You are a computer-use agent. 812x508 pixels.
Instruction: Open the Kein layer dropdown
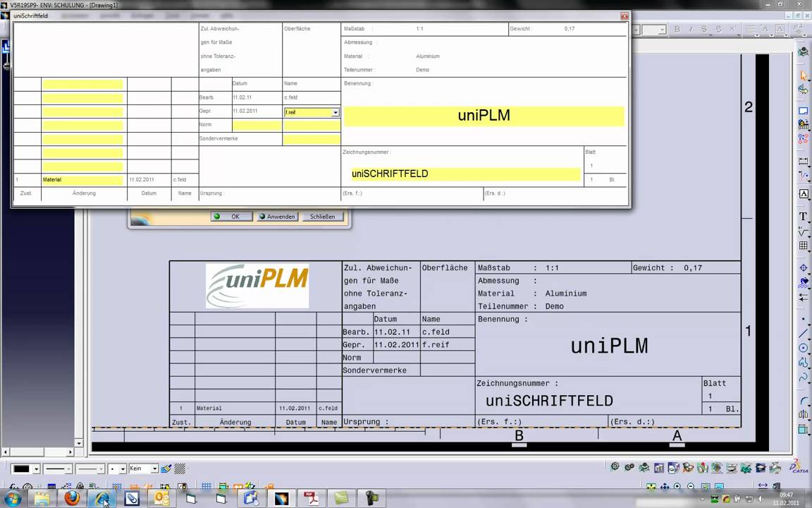[154, 468]
